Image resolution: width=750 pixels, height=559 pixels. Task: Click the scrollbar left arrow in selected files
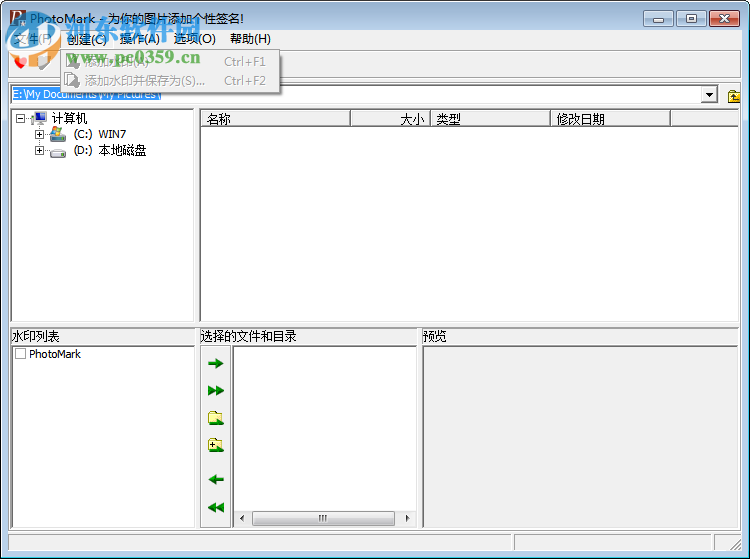[242, 518]
